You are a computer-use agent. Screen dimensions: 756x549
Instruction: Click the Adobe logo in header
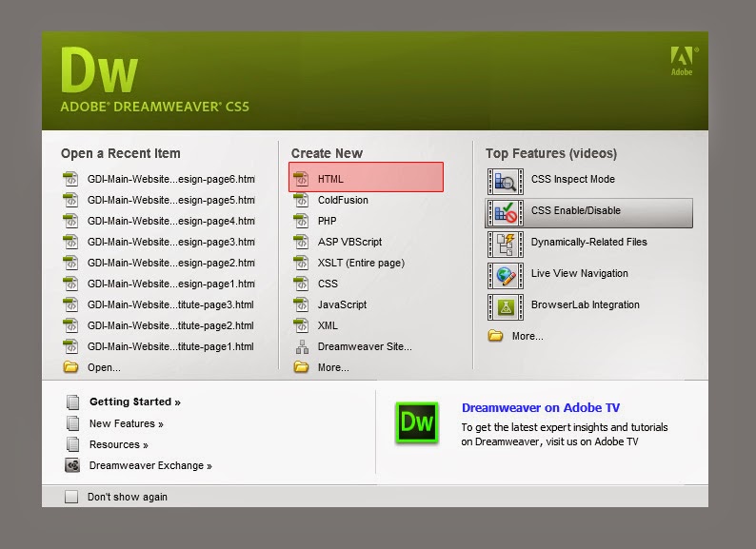pyautogui.click(x=685, y=61)
